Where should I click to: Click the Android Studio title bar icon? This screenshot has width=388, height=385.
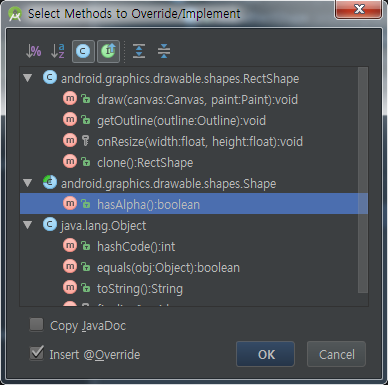click(x=15, y=14)
